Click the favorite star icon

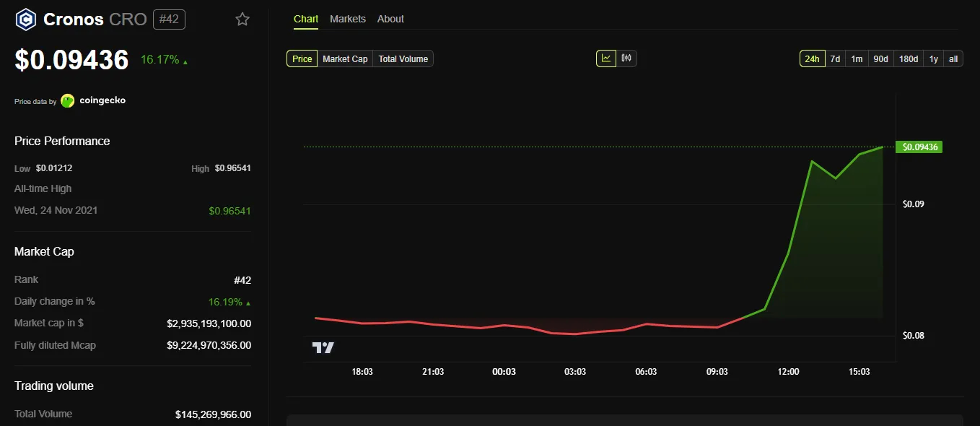tap(242, 19)
